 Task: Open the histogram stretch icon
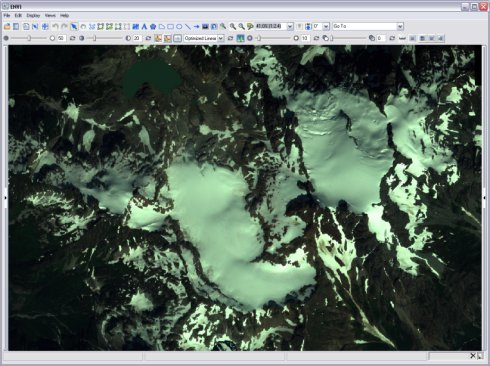(240, 38)
